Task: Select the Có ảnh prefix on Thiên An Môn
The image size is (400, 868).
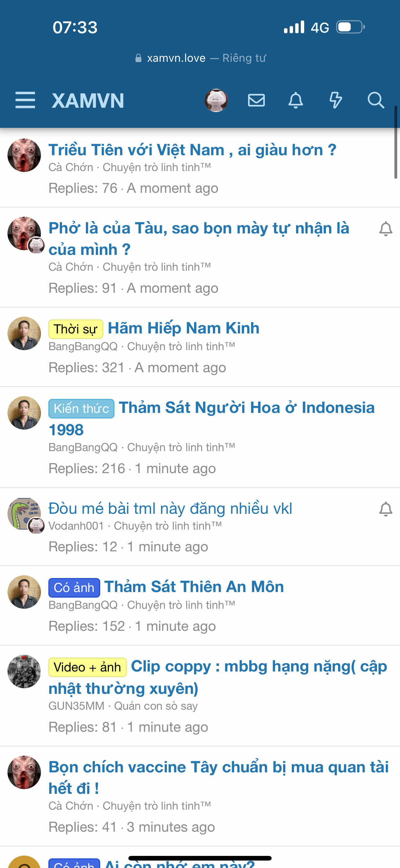Action: (x=74, y=588)
